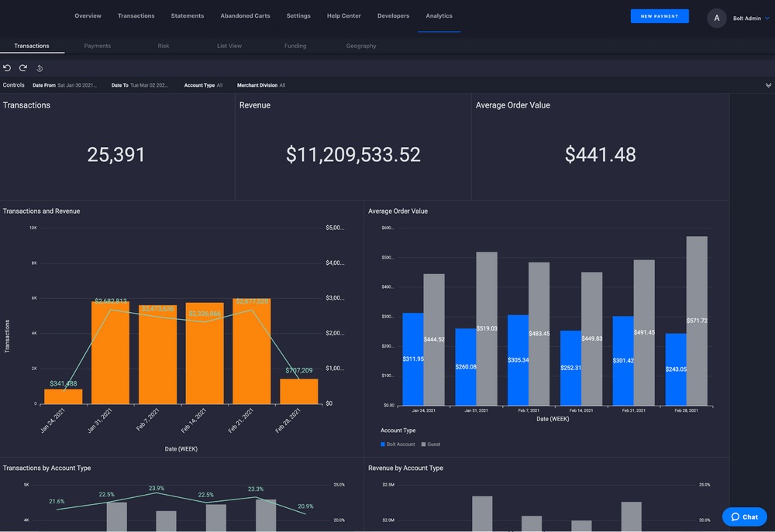This screenshot has width=775, height=532.
Task: Open the Date To control
Action: coord(139,85)
